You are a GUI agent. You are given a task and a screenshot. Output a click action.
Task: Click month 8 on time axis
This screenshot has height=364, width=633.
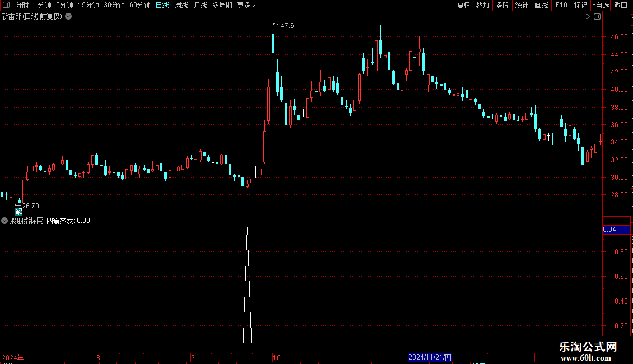tap(98, 358)
